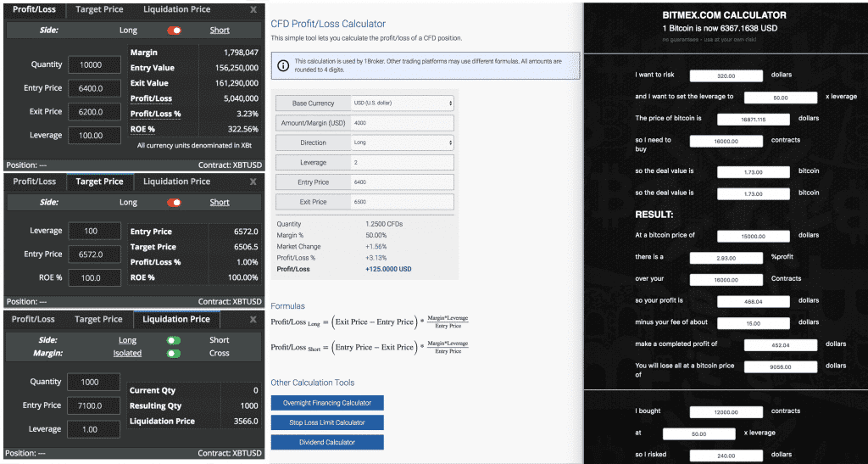Close the Target Price calculator panel
The width and height of the screenshot is (868, 464).
pos(253,182)
